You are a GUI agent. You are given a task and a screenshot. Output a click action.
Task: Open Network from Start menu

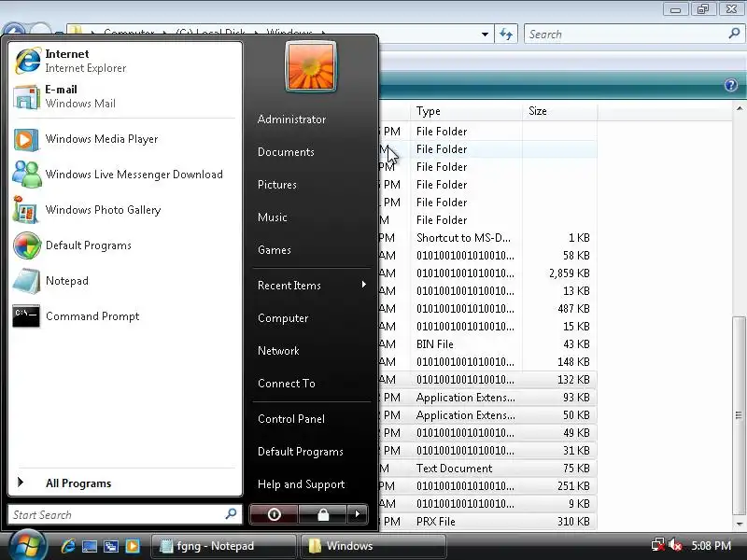pyautogui.click(x=278, y=351)
